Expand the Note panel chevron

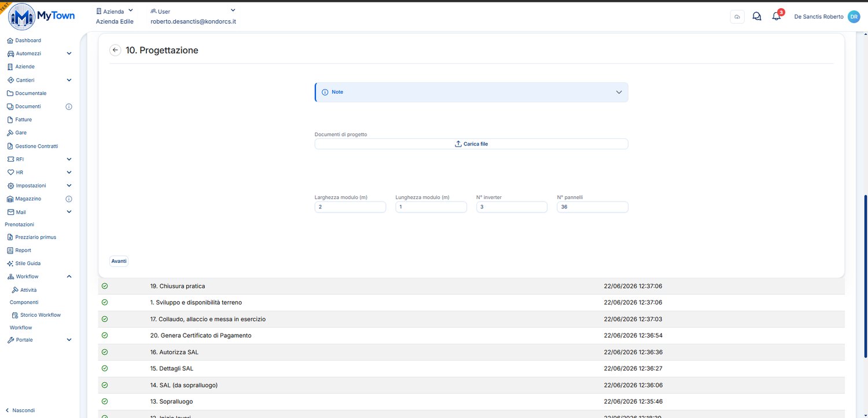coord(619,92)
